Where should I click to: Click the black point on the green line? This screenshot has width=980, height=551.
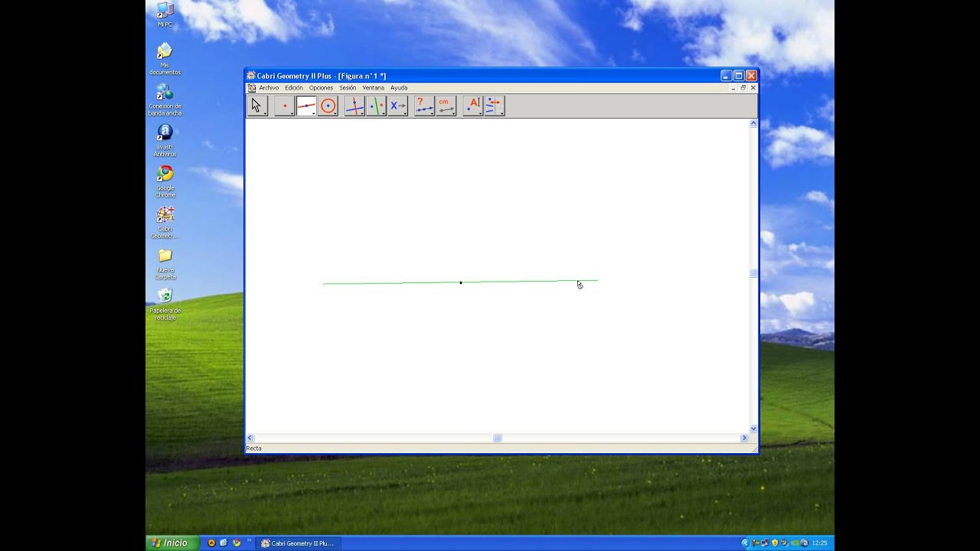pyautogui.click(x=460, y=282)
